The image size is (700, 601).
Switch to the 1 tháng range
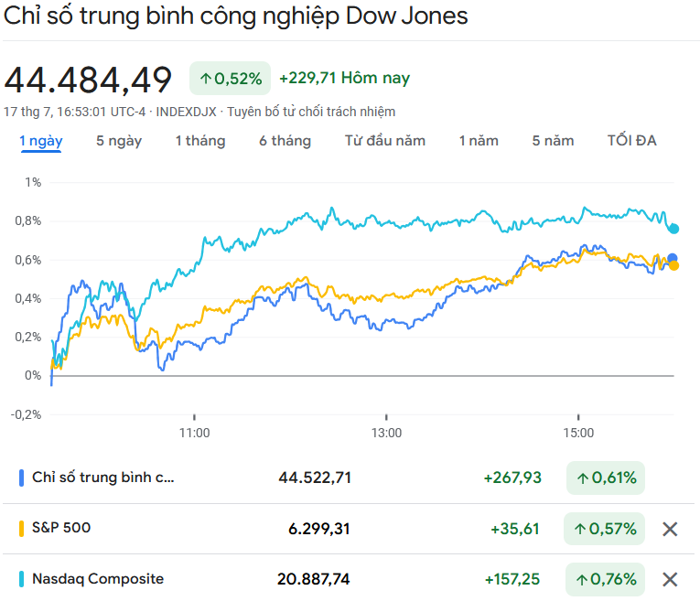[199, 141]
